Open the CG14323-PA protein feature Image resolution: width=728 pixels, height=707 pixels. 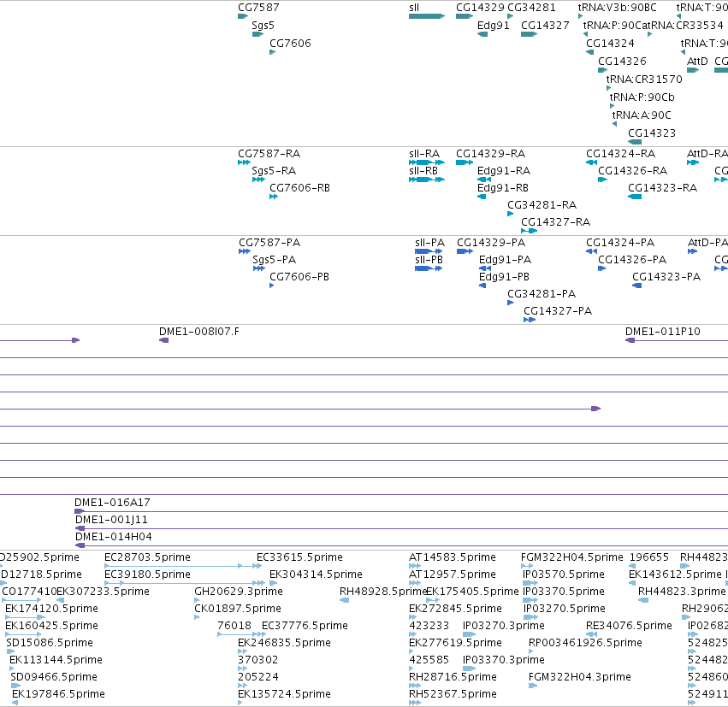coord(637,286)
